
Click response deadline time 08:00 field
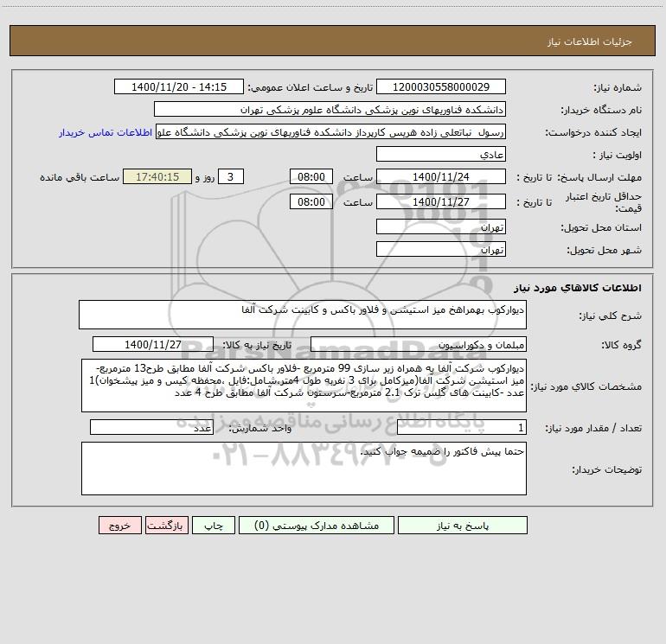click(x=311, y=176)
